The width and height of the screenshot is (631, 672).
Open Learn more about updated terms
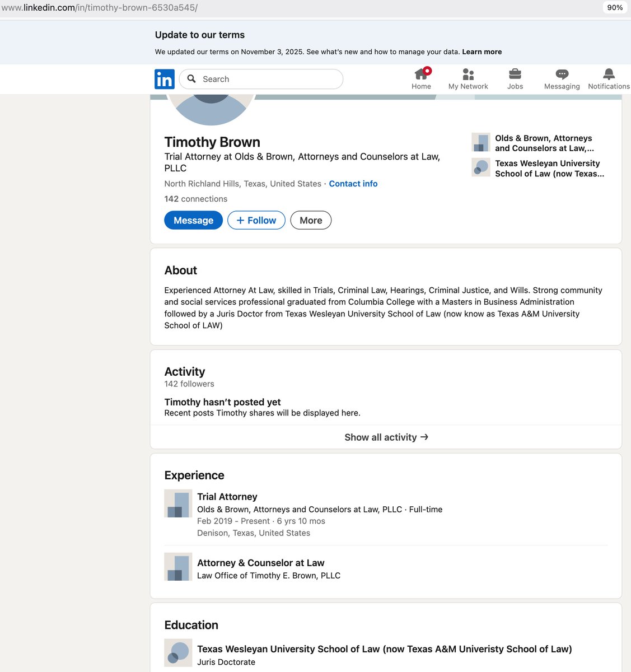pyautogui.click(x=482, y=52)
